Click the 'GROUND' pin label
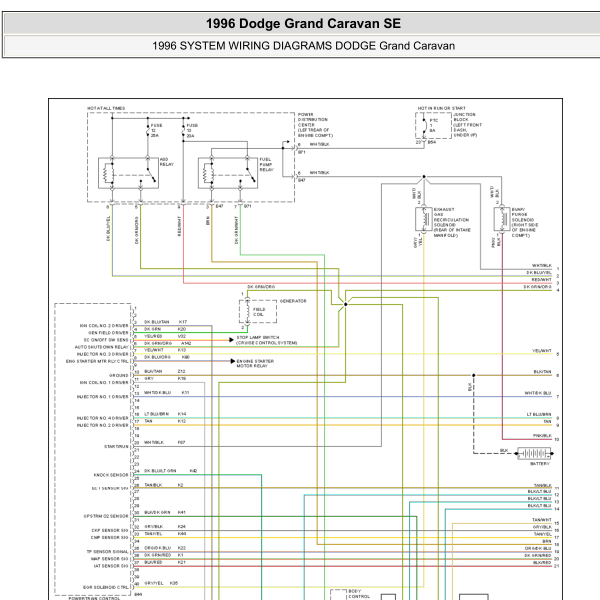 tap(119, 375)
